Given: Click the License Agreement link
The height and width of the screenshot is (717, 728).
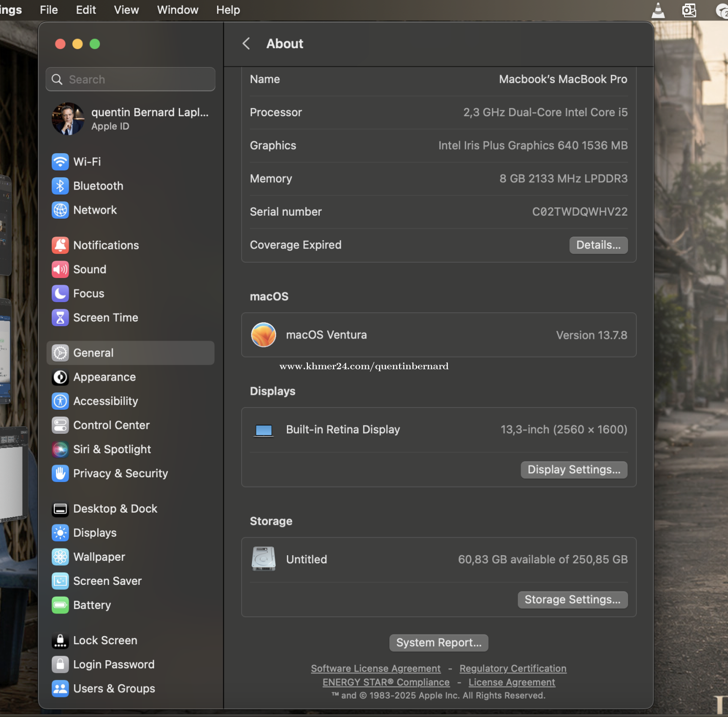Looking at the screenshot, I should tap(512, 682).
